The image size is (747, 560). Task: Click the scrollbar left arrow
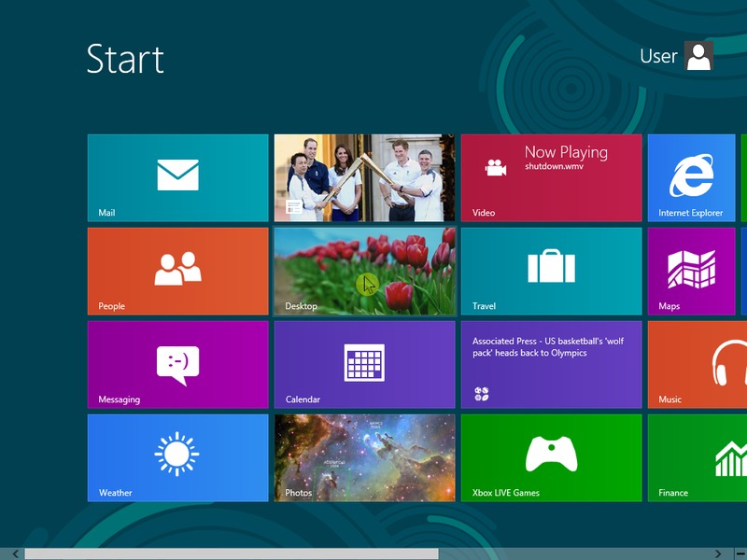click(x=14, y=553)
